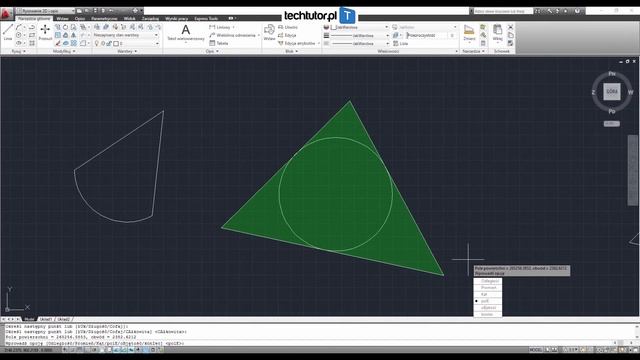This screenshot has height=360, width=640.
Task: Click the MODEL status bar button
Action: tap(535, 350)
